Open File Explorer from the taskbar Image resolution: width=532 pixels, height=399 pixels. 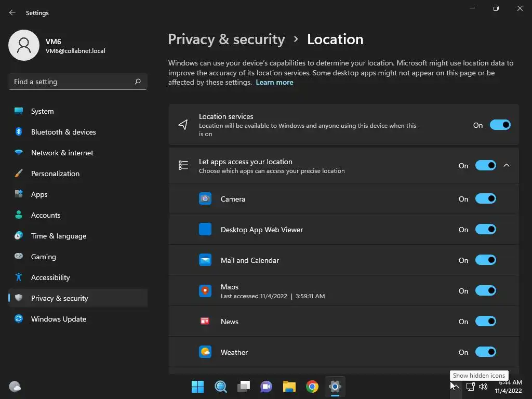(289, 387)
